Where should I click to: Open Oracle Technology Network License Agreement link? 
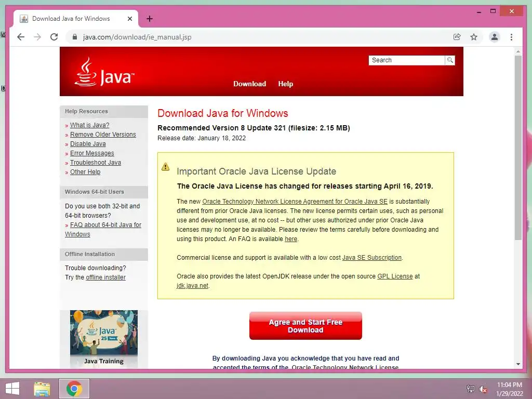[295, 201]
